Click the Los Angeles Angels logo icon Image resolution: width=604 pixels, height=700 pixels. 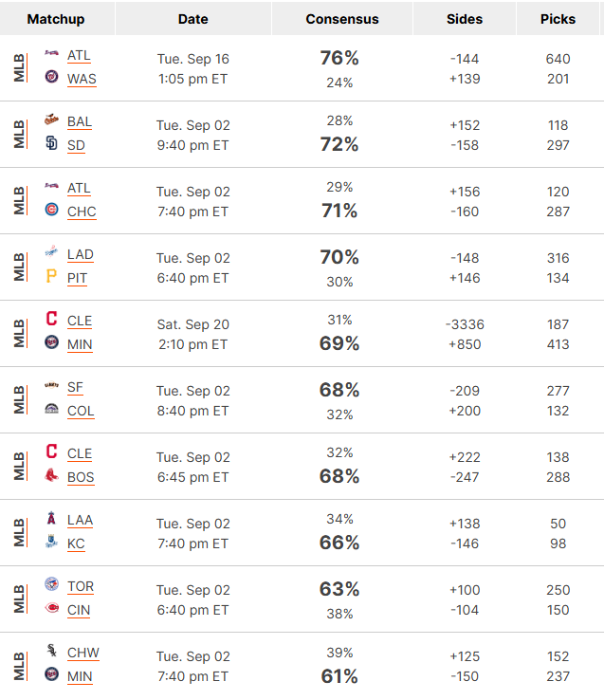pos(51,518)
